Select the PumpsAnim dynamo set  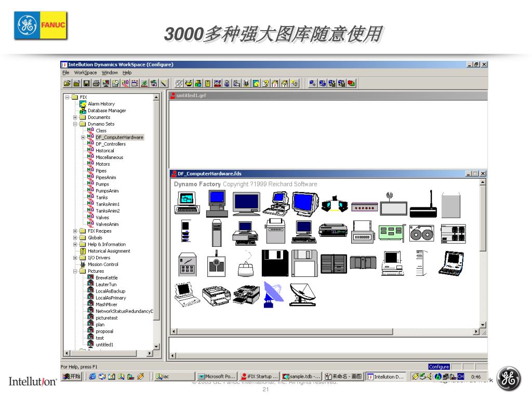coord(107,191)
